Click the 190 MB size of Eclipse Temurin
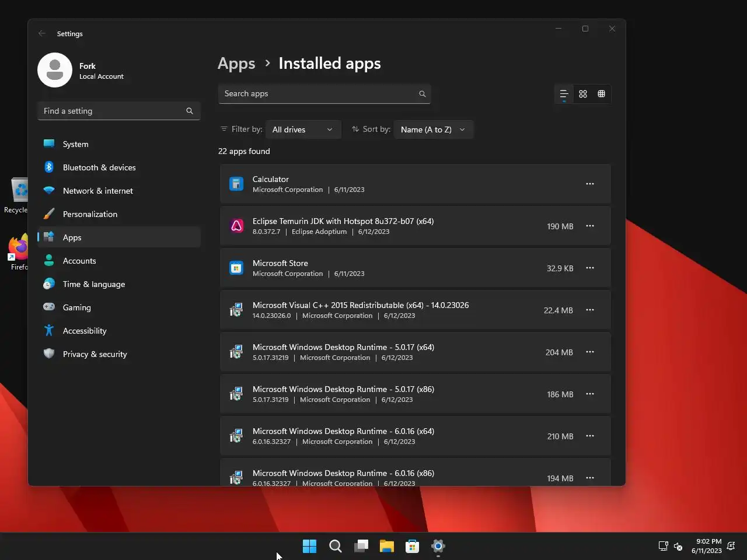747x560 pixels. pos(560,226)
